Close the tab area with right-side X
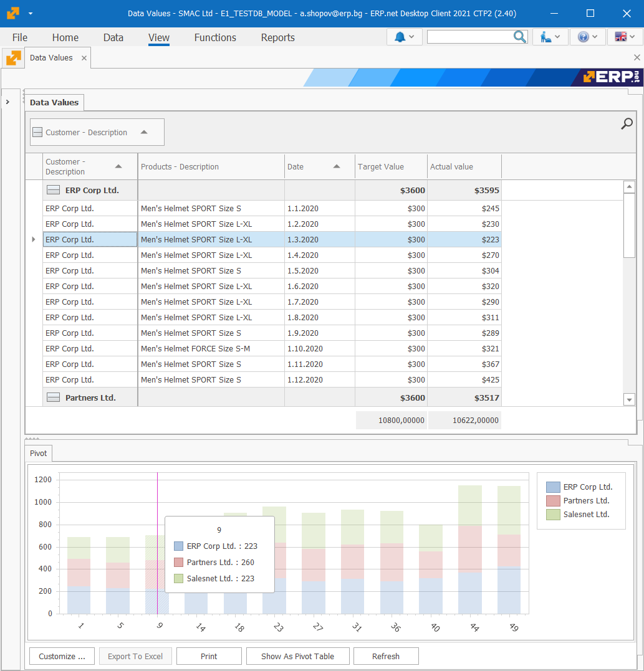 [x=637, y=58]
